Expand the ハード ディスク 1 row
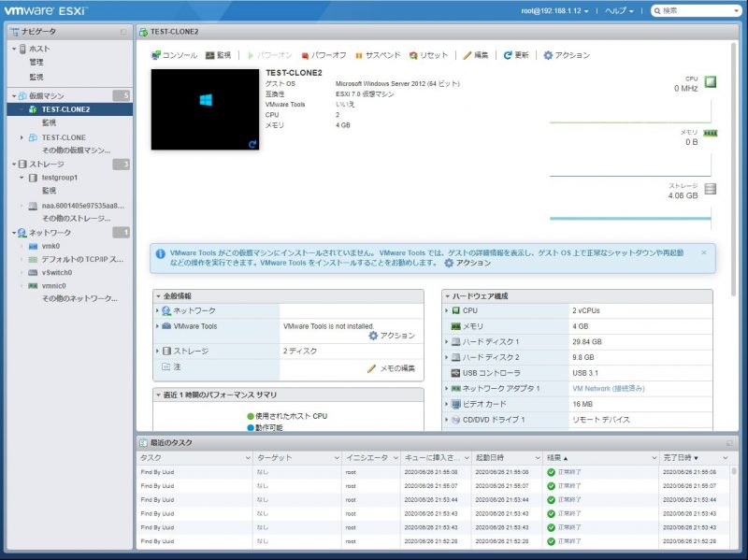Viewport: 748px width, 560px height. click(x=447, y=342)
